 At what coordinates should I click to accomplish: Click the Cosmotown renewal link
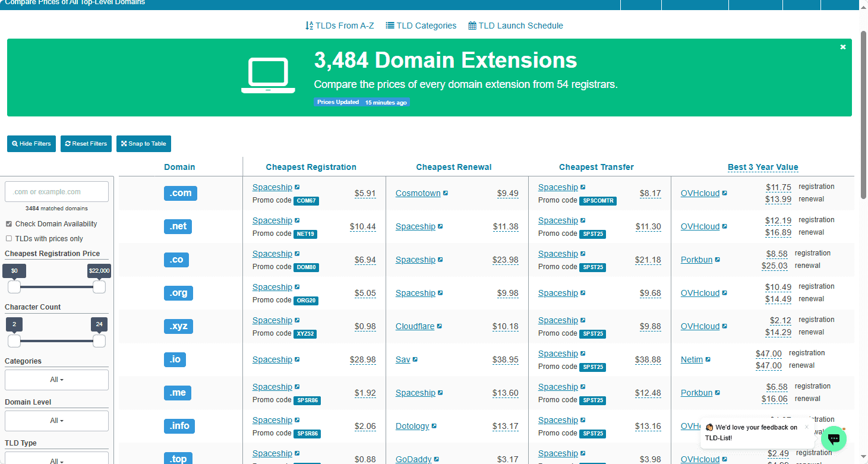click(x=418, y=193)
